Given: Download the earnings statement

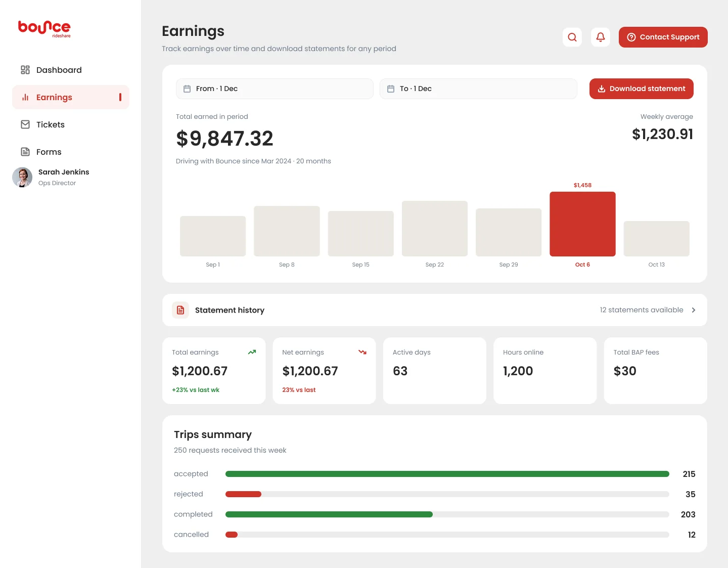Looking at the screenshot, I should pyautogui.click(x=642, y=89).
